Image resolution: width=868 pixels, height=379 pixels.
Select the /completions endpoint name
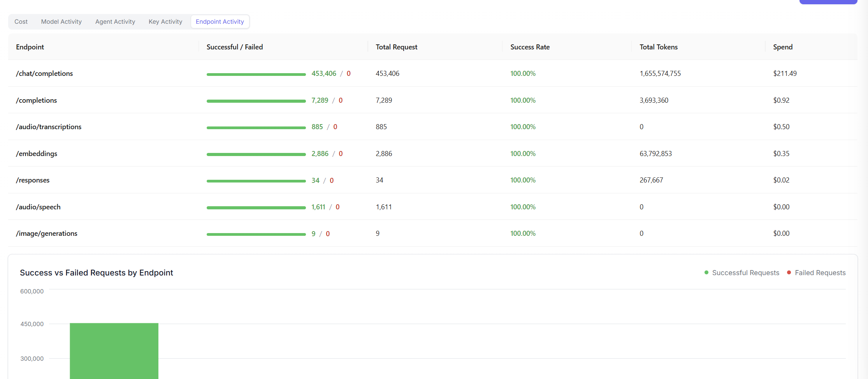pos(37,100)
